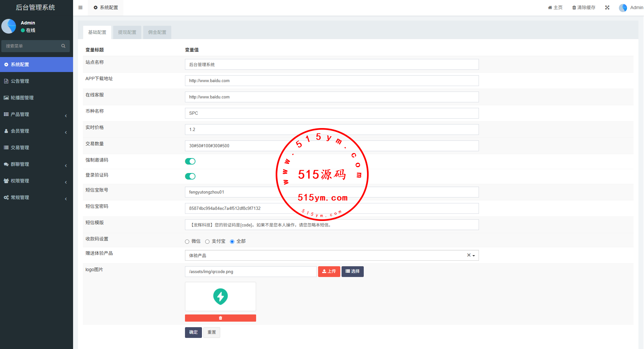Screen dimensions: 644x349
Task: Toggle the 强制邀请码 switch
Action: 190,161
